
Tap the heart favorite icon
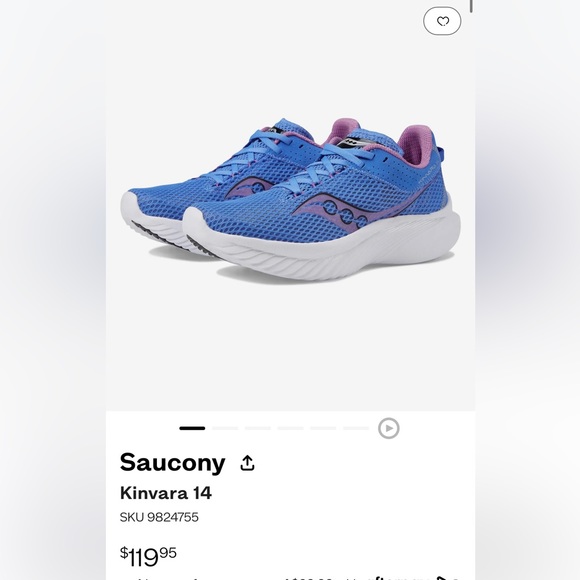442,21
